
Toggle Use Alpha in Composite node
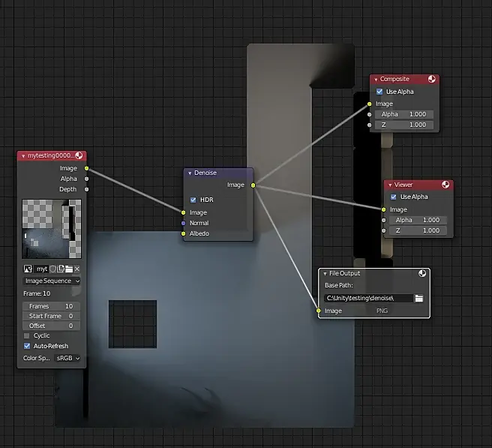click(x=379, y=92)
